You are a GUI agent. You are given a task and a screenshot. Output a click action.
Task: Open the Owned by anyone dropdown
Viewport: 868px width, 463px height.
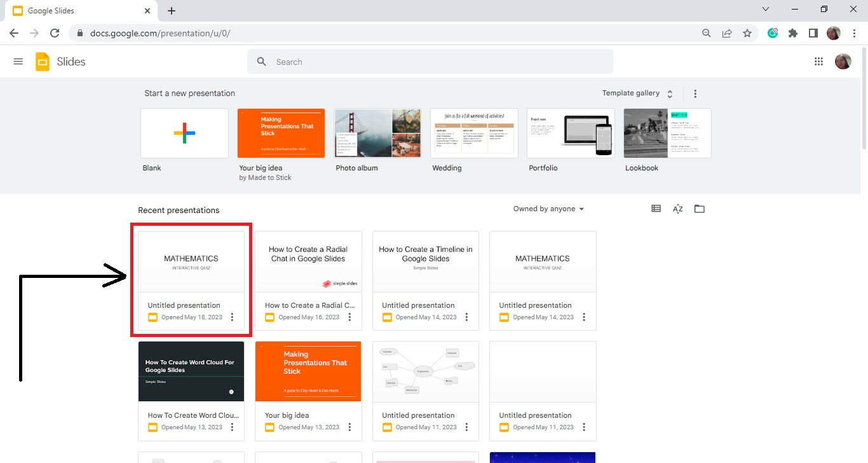click(549, 209)
